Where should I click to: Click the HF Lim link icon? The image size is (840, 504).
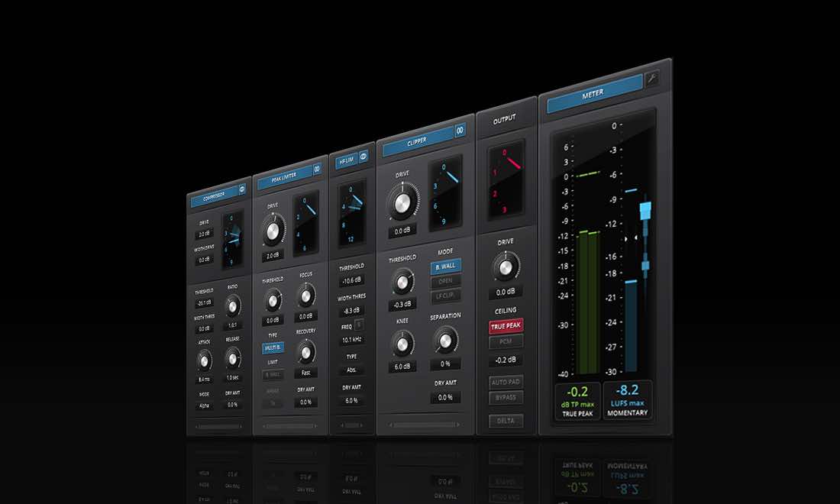(363, 157)
